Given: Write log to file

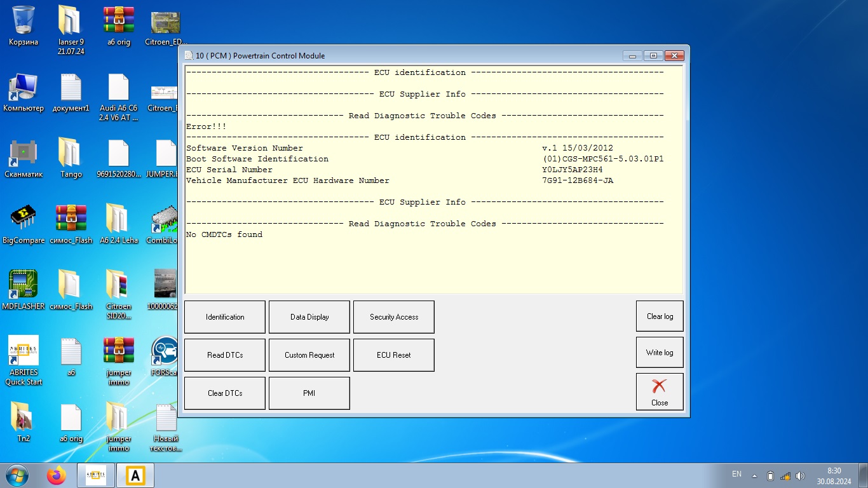Looking at the screenshot, I should pos(660,353).
